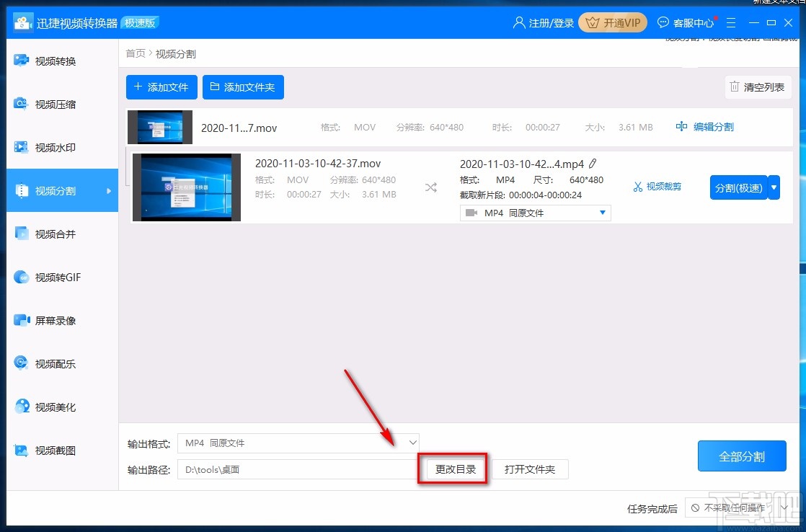The image size is (806, 532).
Task: Click the 极速版 badge in title bar
Action: (140, 22)
